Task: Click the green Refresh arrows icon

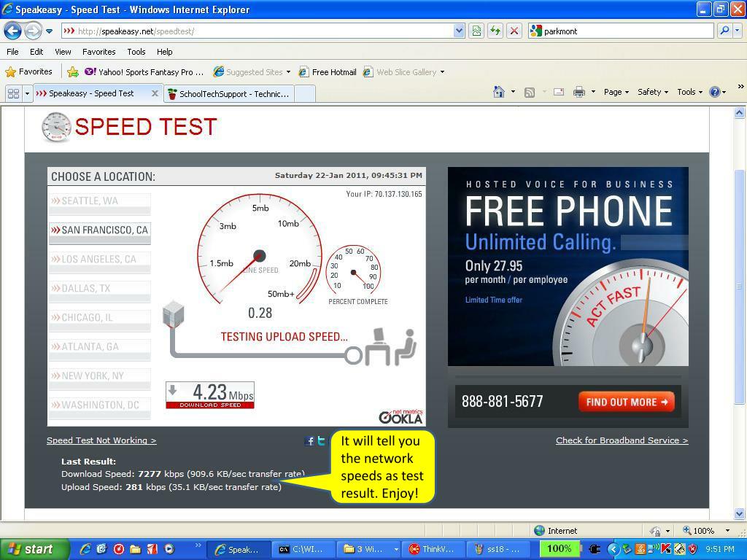Action: point(495,31)
